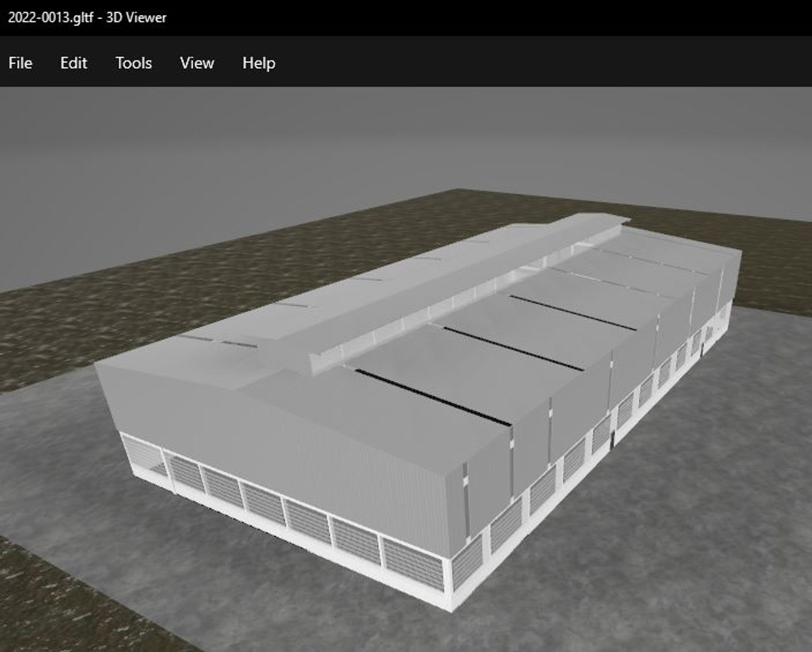The image size is (812, 652).
Task: Open the Help menu
Action: [259, 63]
